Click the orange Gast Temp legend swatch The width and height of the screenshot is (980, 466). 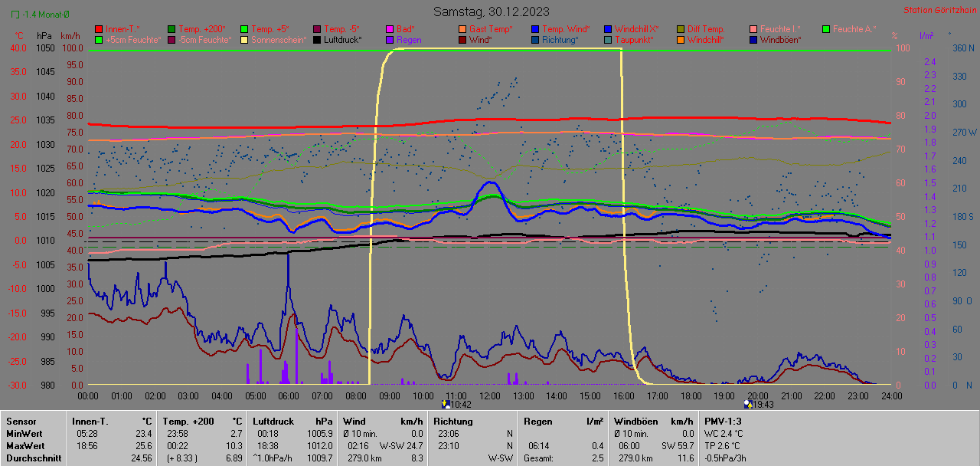462,29
